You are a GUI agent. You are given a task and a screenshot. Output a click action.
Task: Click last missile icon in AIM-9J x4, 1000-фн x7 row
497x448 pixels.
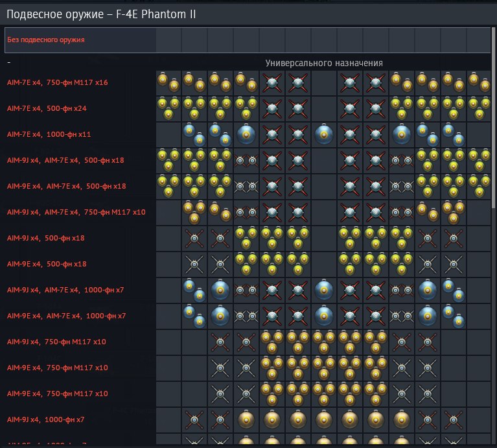453,420
